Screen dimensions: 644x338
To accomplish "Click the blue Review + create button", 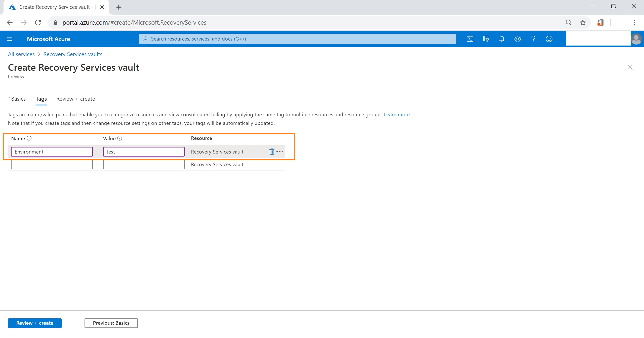I will (35, 323).
